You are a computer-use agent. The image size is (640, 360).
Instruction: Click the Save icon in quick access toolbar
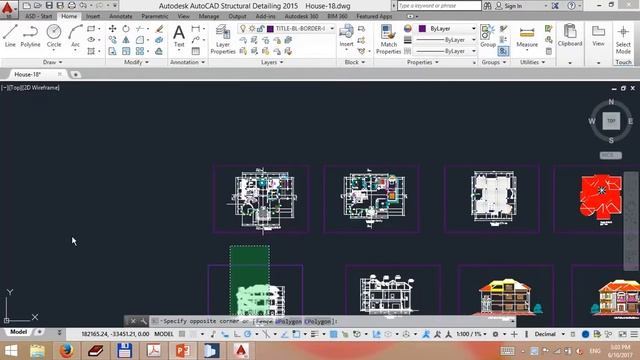49,6
